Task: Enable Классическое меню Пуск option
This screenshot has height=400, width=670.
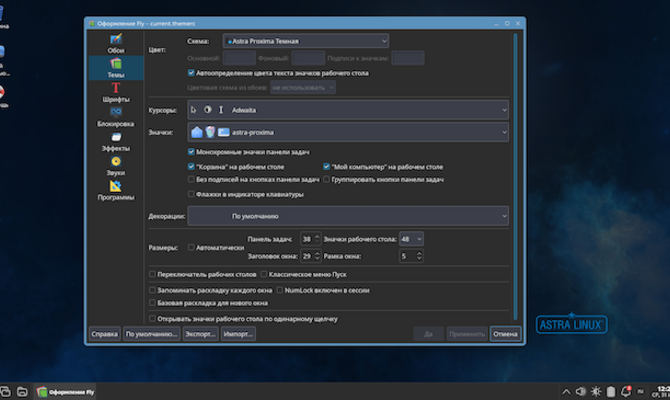Action: (264, 273)
